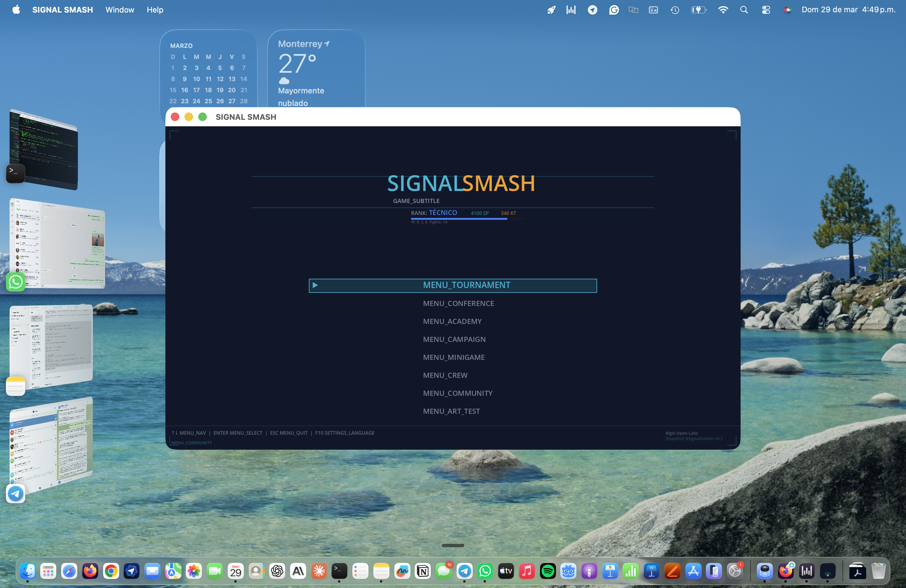The height and width of the screenshot is (588, 906).
Task: Click the MARZO calendar widget
Action: (x=209, y=69)
